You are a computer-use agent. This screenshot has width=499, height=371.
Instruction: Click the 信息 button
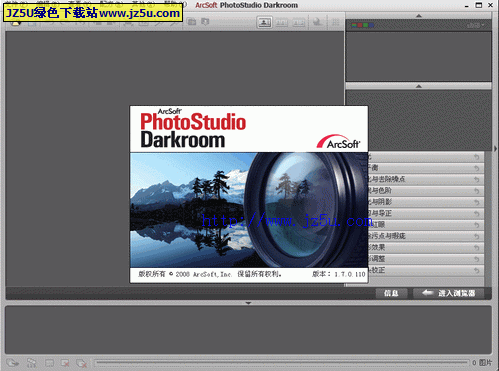(x=391, y=293)
